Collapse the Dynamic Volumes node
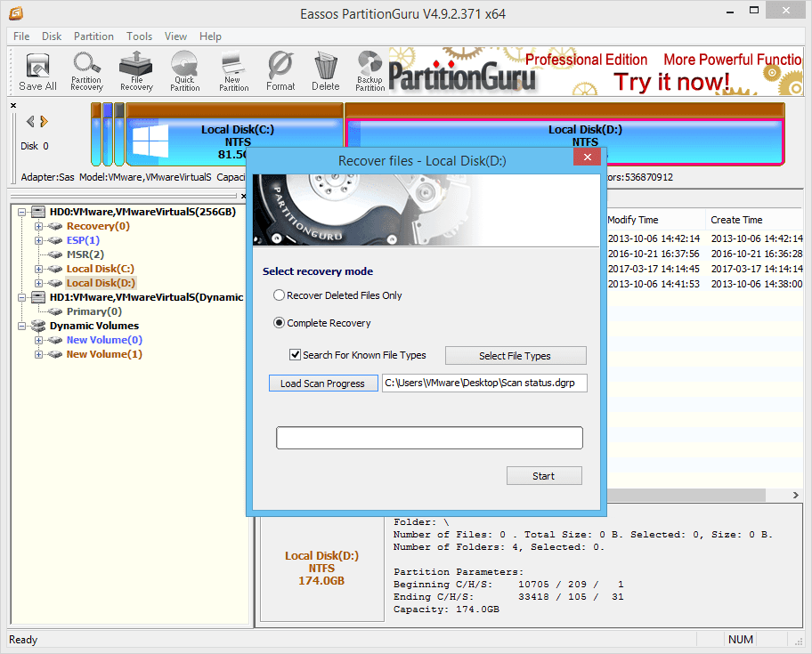 pyautogui.click(x=21, y=326)
